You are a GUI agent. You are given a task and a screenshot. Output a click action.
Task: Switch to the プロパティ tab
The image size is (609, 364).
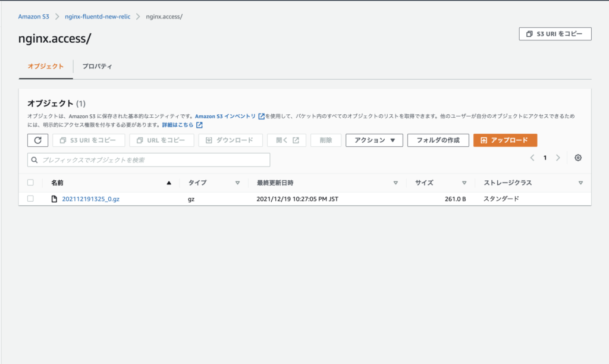[98, 66]
